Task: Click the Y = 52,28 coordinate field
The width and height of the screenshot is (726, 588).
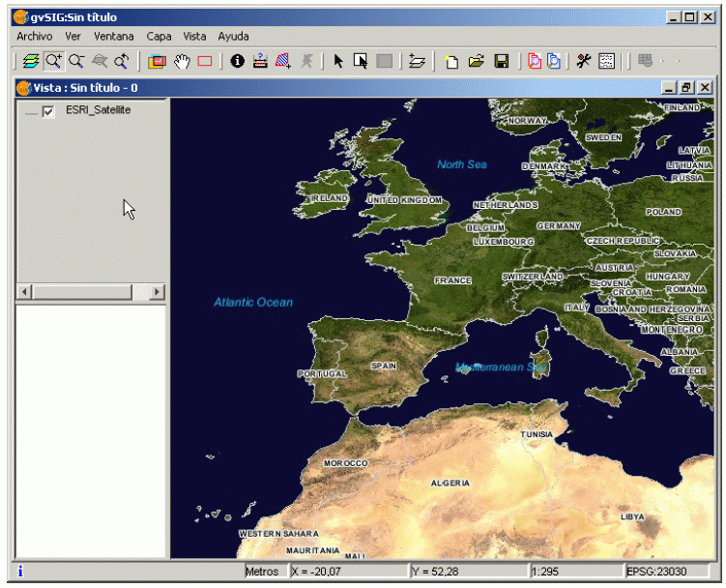Action: tap(469, 572)
